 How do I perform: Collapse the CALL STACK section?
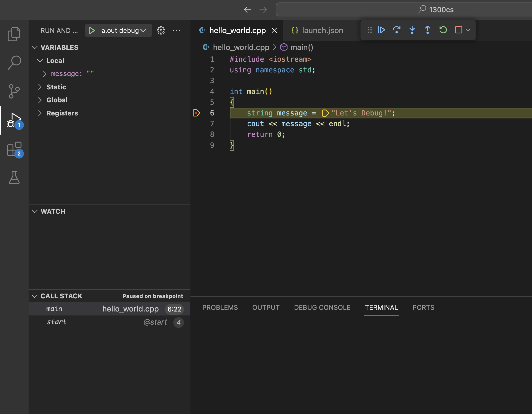pos(35,296)
